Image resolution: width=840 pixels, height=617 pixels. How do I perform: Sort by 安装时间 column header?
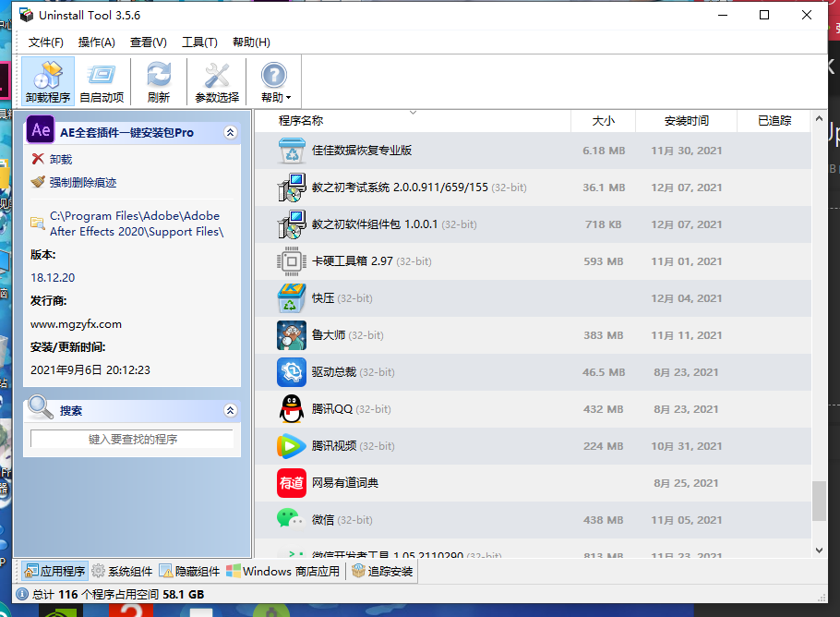click(686, 121)
